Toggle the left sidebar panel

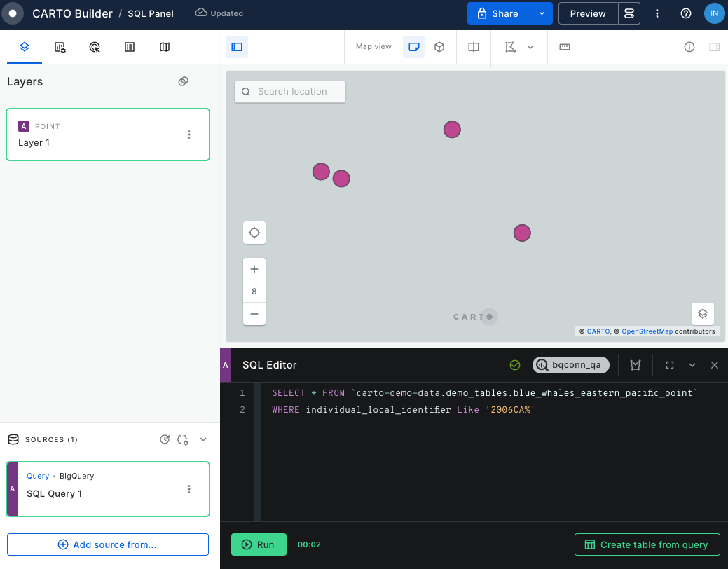[x=237, y=47]
